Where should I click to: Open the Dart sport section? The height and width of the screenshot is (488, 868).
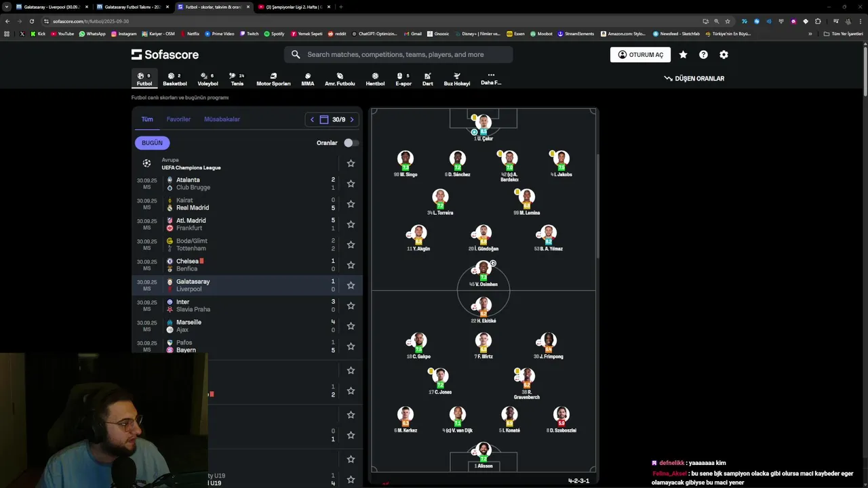427,79
